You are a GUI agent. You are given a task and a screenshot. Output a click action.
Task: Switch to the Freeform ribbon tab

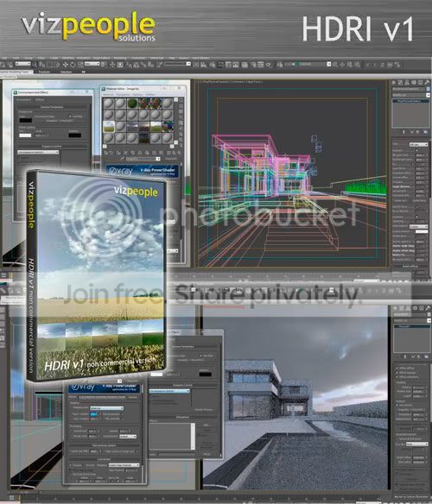click(44, 72)
